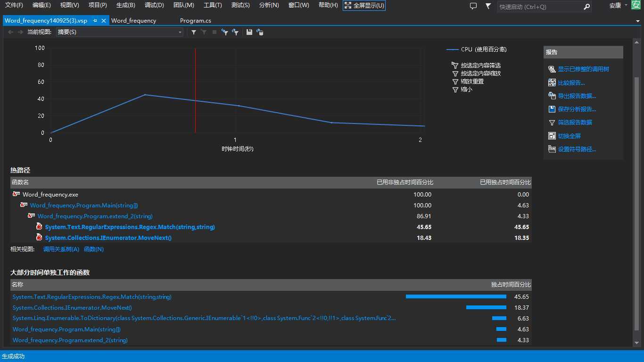Click the hot path flame icon for Regex.Match
This screenshot has height=362, width=644.
pyautogui.click(x=40, y=227)
